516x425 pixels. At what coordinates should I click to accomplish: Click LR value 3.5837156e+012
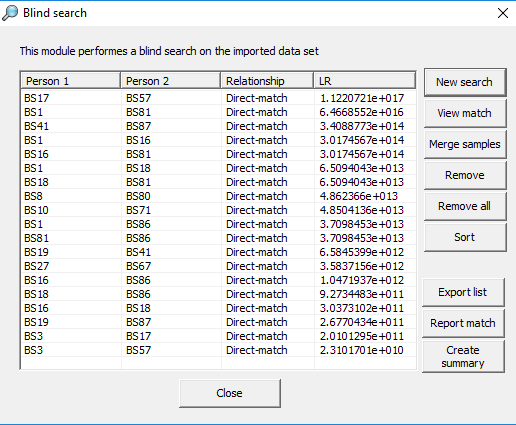click(x=362, y=266)
